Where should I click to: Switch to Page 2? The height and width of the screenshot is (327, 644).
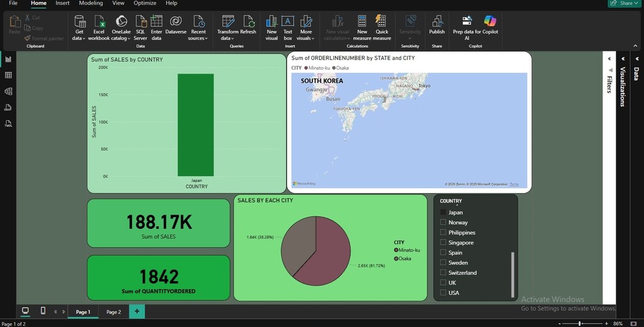[114, 312]
